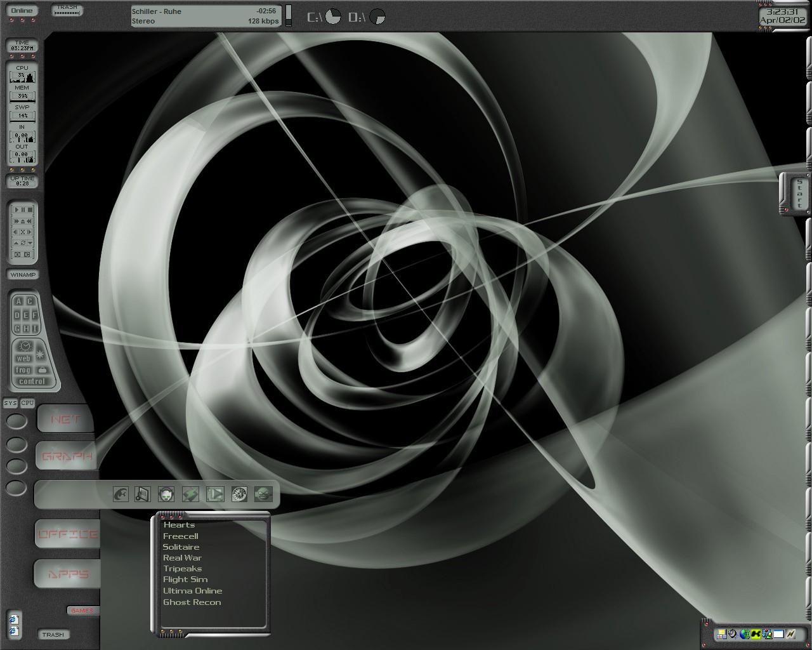
Task: Launch Solitaire from the games list
Action: 181,547
